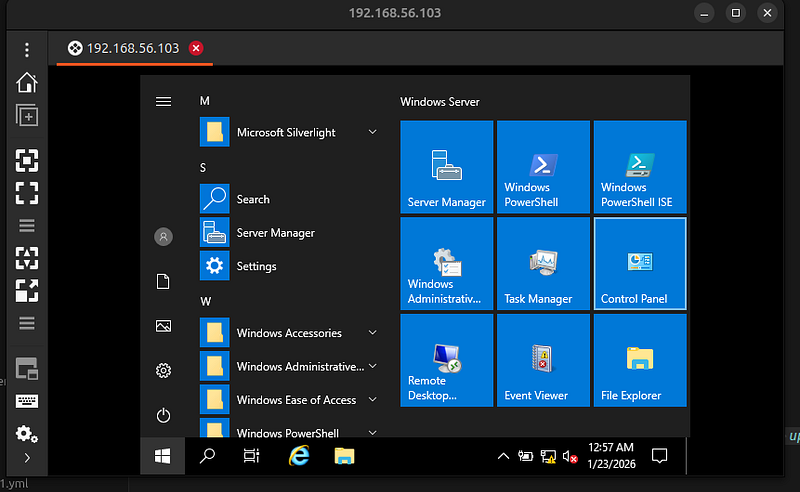Open the three-dot menu in Remmina sidebar
This screenshot has height=492, width=800.
27,50
